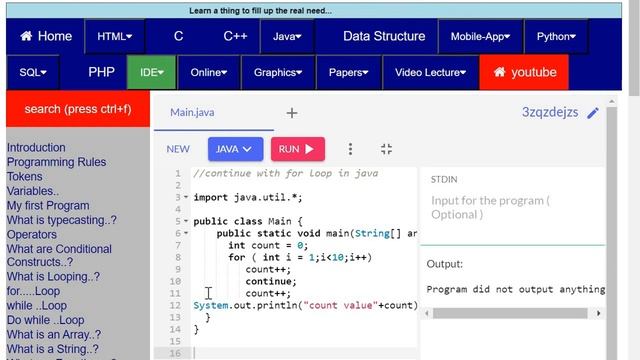Click the System.out.println line 12
The image size is (640, 360).
(305, 305)
